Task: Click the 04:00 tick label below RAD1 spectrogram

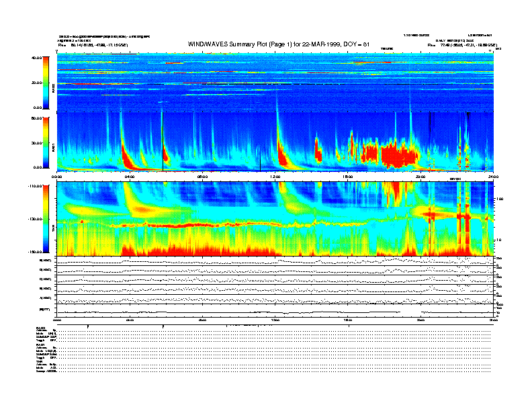Action: (x=130, y=177)
